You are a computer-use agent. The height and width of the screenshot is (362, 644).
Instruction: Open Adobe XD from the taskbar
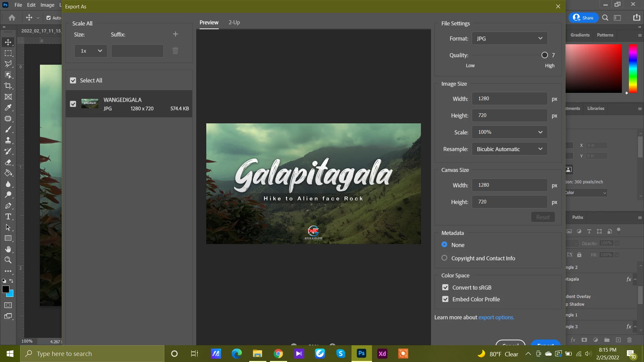point(382,354)
